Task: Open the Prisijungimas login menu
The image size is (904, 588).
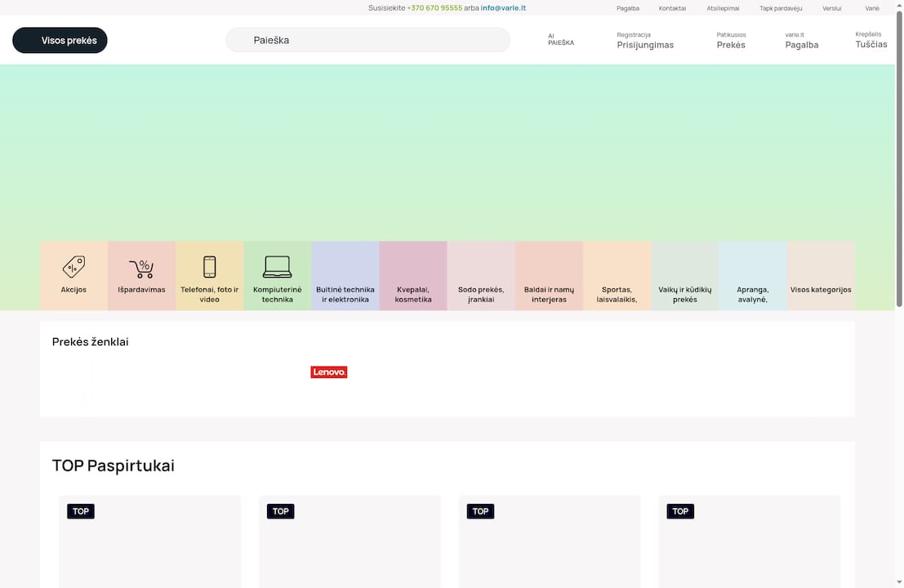Action: tap(645, 40)
